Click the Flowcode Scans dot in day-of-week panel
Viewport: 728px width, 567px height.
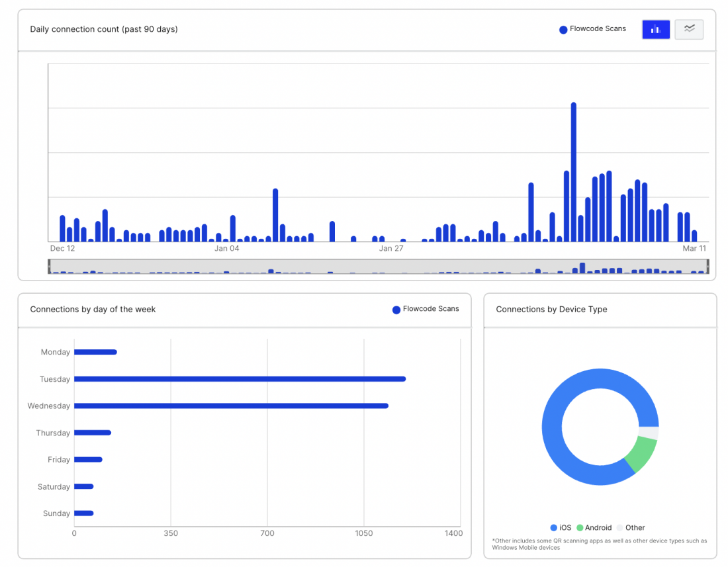396,309
